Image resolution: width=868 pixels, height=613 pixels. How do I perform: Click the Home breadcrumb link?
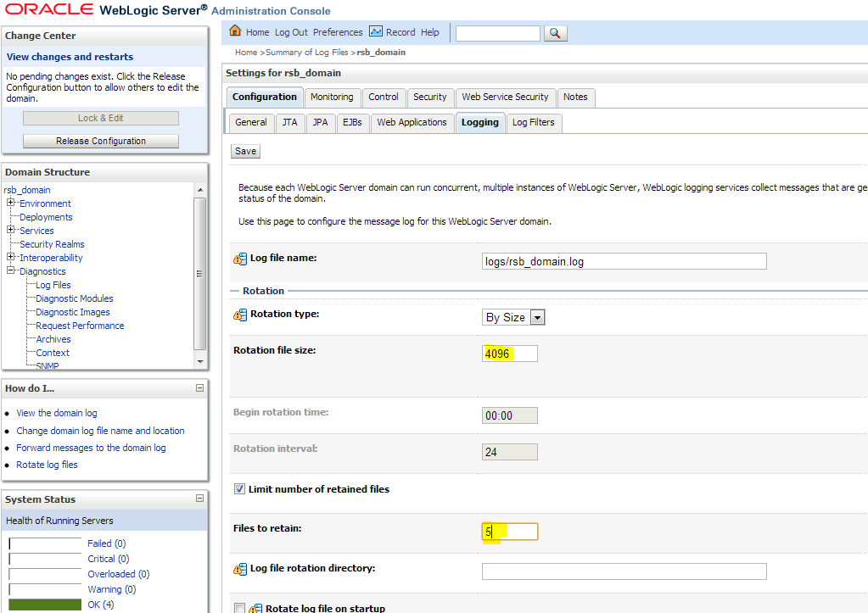tap(246, 52)
